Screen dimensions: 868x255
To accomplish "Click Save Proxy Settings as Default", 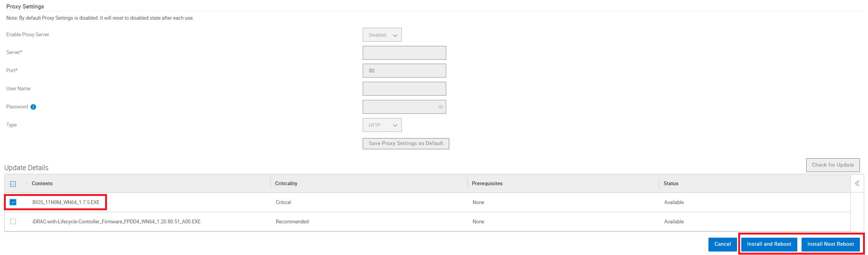I will 406,144.
